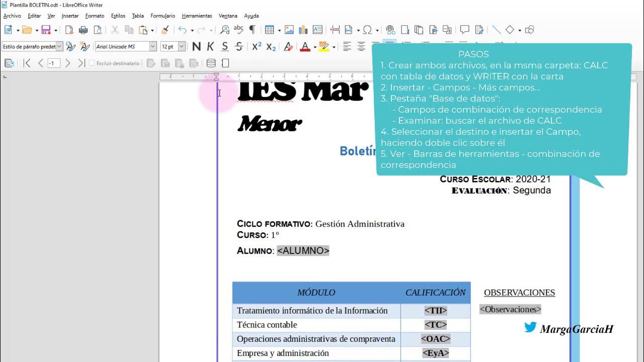Export directly as PDF
The width and height of the screenshot is (644, 362).
click(x=69, y=30)
